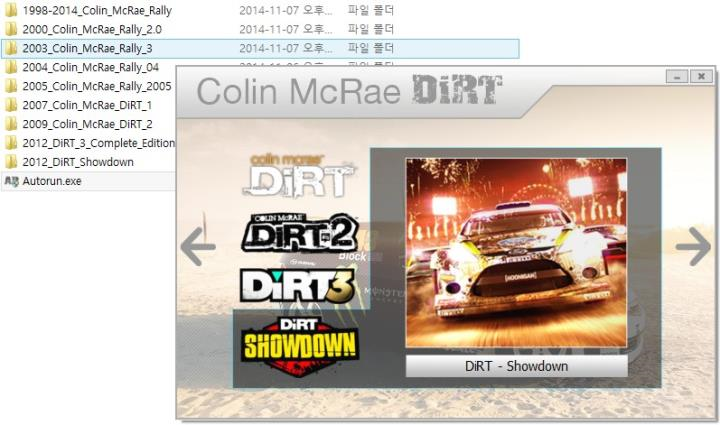
Task: Minimize the Colin McRae DiRT launcher window
Action: (x=677, y=76)
